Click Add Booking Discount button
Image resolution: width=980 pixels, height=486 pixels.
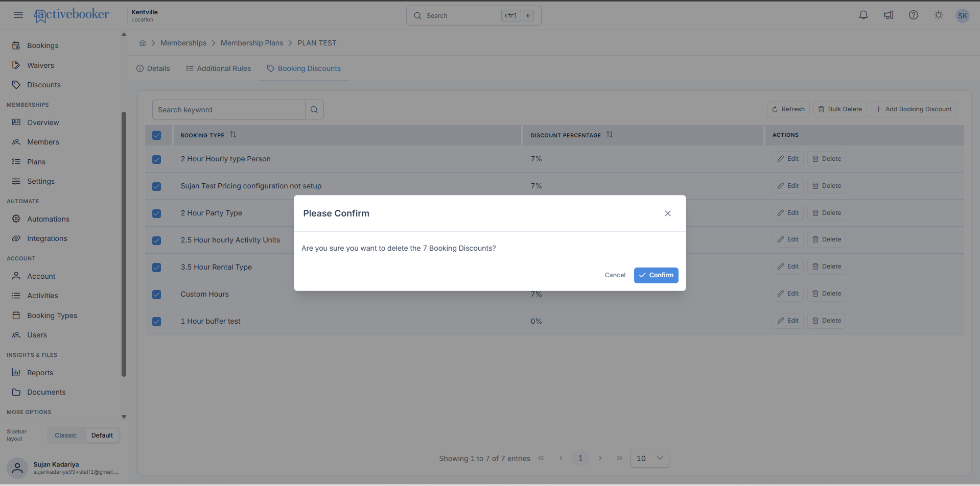914,109
